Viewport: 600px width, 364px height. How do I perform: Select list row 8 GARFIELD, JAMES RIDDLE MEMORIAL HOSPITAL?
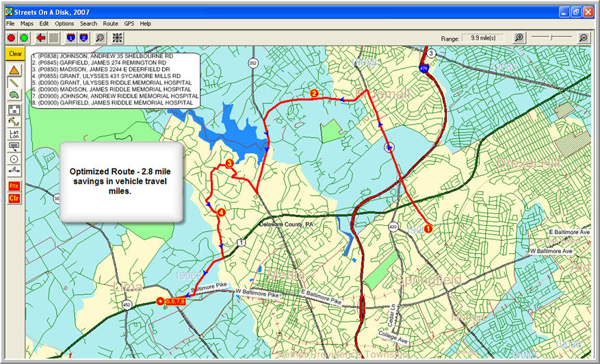point(113,103)
